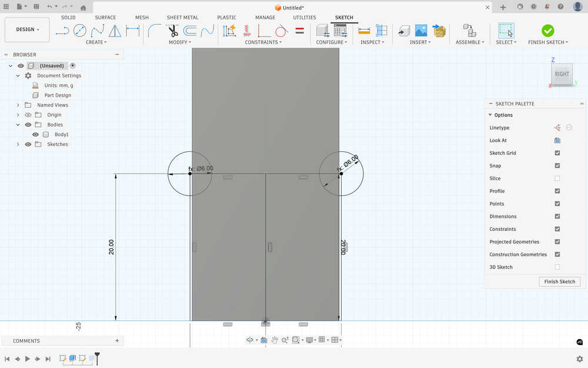
Task: Toggle the Profile checkbox
Action: pos(557,191)
